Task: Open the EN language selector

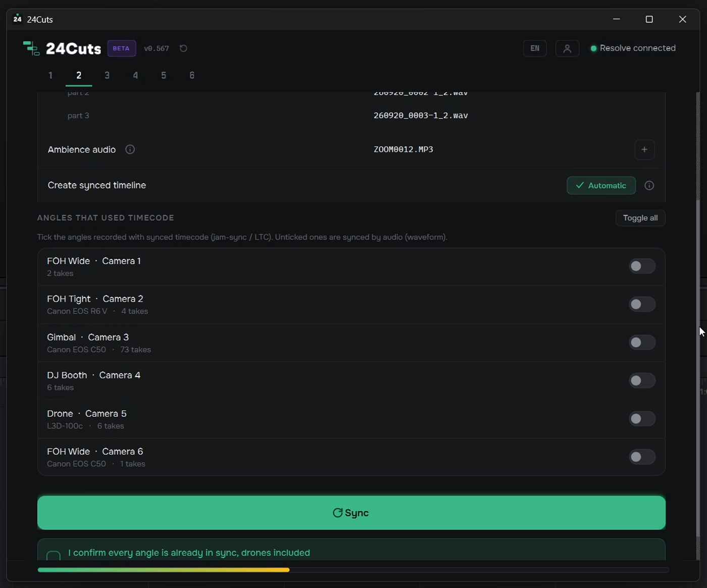Action: coord(535,48)
